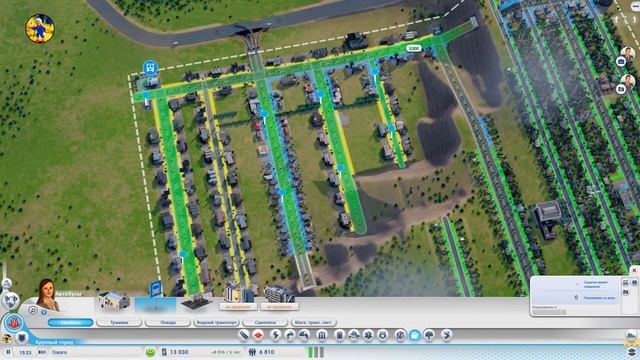Click the in-game clock 15:33
The image size is (640, 360).
pyautogui.click(x=25, y=352)
